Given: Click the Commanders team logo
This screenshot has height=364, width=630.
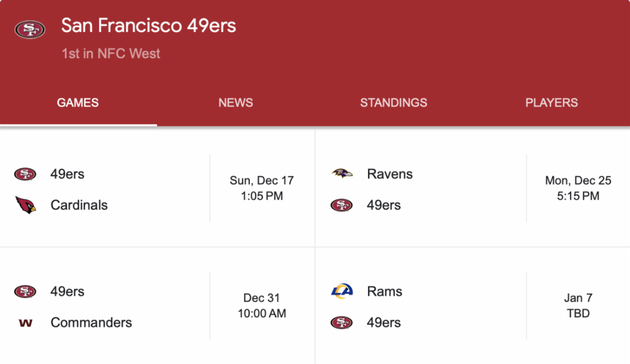Looking at the screenshot, I should [25, 323].
